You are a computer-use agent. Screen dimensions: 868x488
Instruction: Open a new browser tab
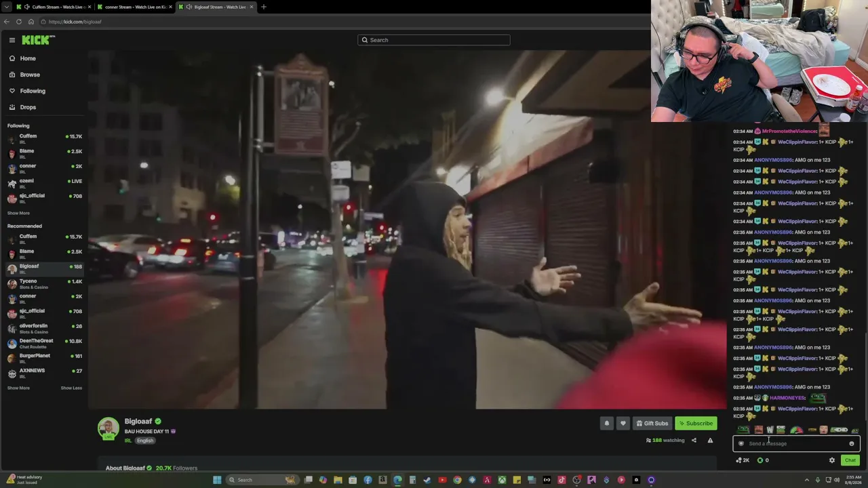[264, 7]
